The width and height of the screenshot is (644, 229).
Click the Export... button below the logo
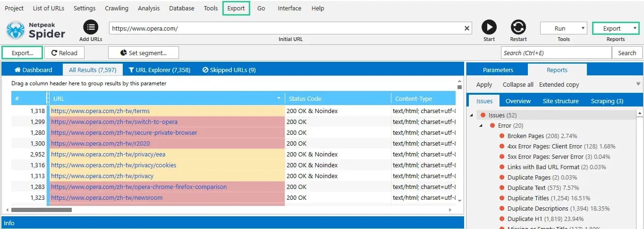click(x=22, y=53)
